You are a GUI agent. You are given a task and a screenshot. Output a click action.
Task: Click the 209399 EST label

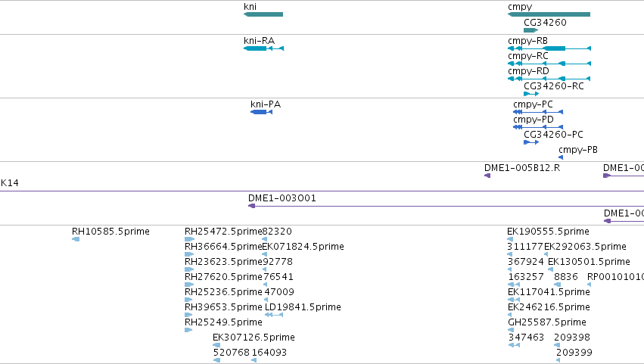coord(574,353)
